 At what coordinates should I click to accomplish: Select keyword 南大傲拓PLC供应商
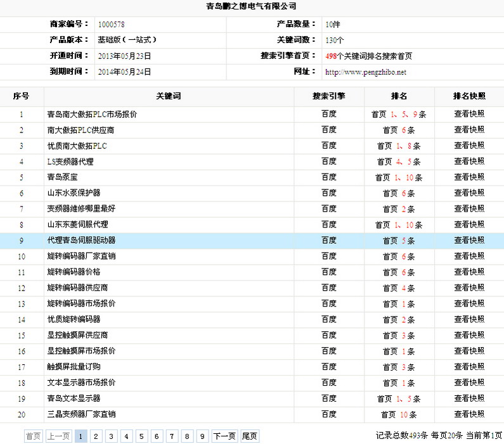tap(81, 130)
